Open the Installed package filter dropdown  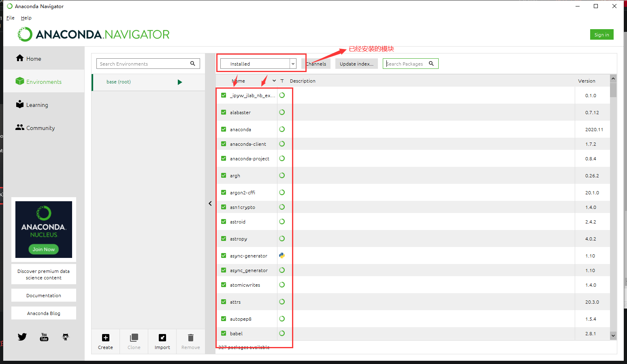coord(258,64)
